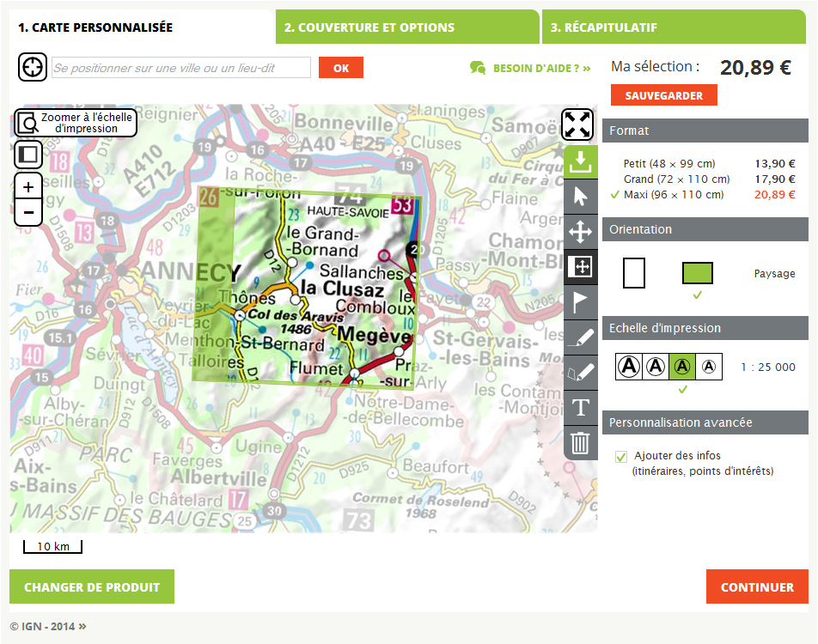Image resolution: width=818 pixels, height=644 pixels.
Task: Click the Format section header
Action: [x=705, y=131]
